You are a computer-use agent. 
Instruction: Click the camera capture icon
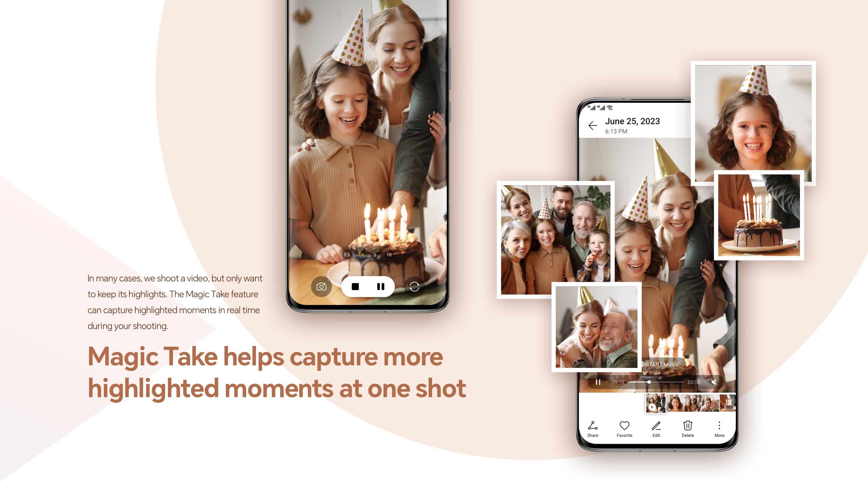pyautogui.click(x=320, y=287)
